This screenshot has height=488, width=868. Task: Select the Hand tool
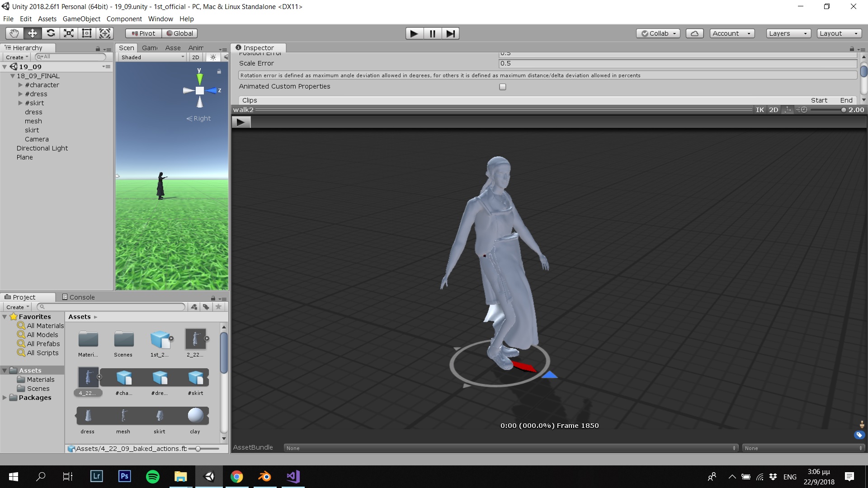tap(14, 33)
